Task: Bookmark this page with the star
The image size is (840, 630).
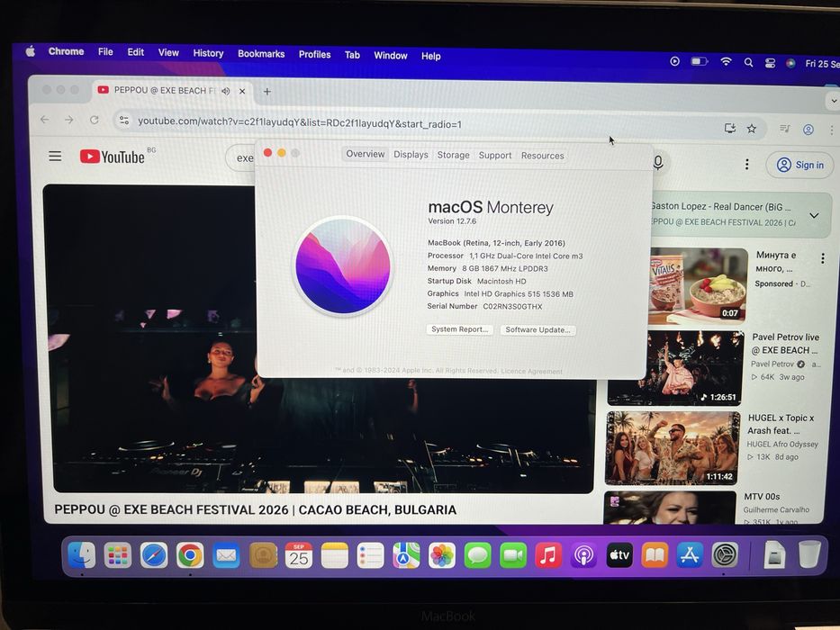Action: [x=752, y=129]
